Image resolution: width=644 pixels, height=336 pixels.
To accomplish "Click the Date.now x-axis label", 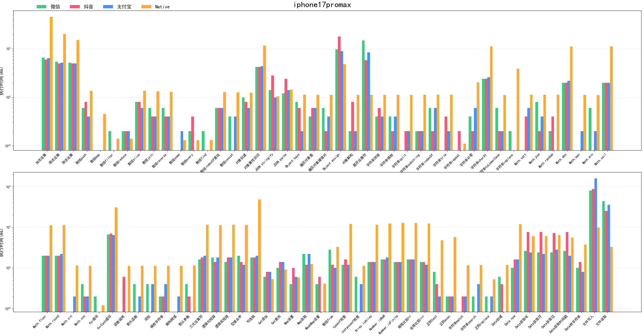I will pos(510,320).
